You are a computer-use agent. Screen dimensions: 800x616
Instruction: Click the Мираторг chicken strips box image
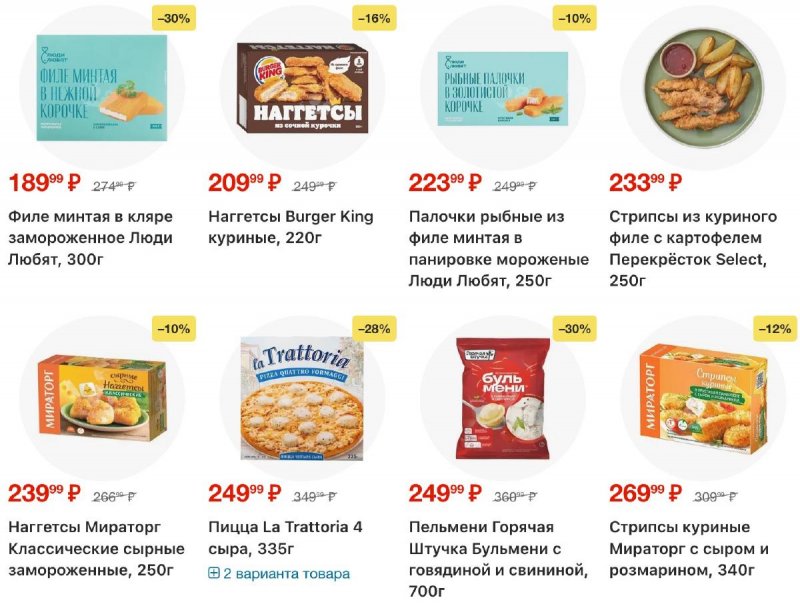(x=700, y=397)
